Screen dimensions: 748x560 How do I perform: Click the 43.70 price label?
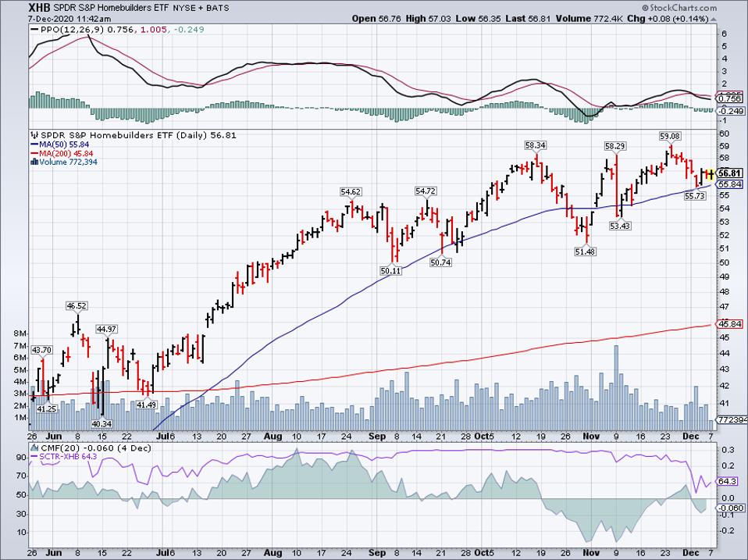point(41,350)
